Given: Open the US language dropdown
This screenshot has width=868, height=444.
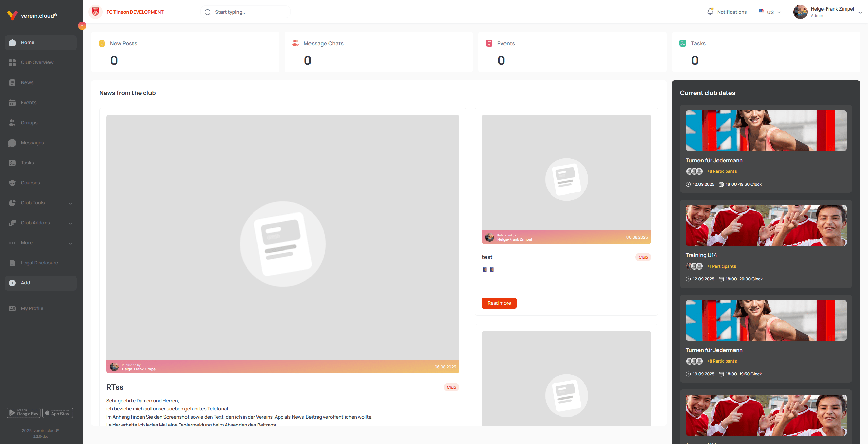Looking at the screenshot, I should pos(769,12).
